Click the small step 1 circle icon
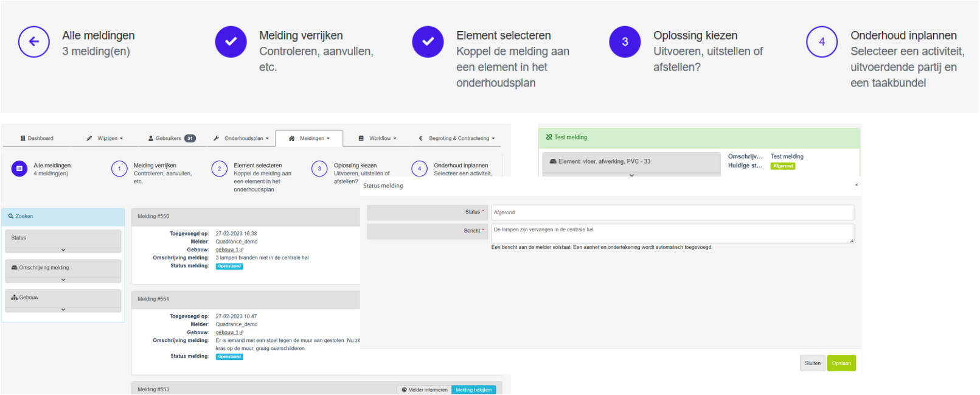980x395 pixels. (x=119, y=169)
